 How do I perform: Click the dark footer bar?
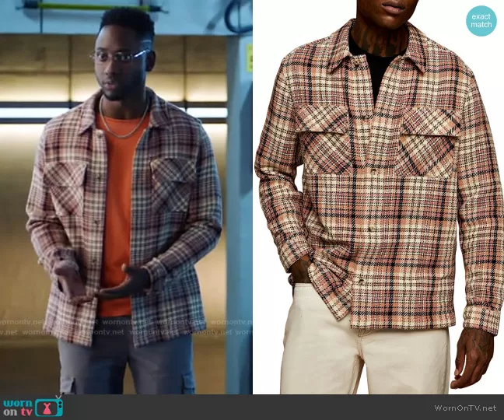coord(252,407)
